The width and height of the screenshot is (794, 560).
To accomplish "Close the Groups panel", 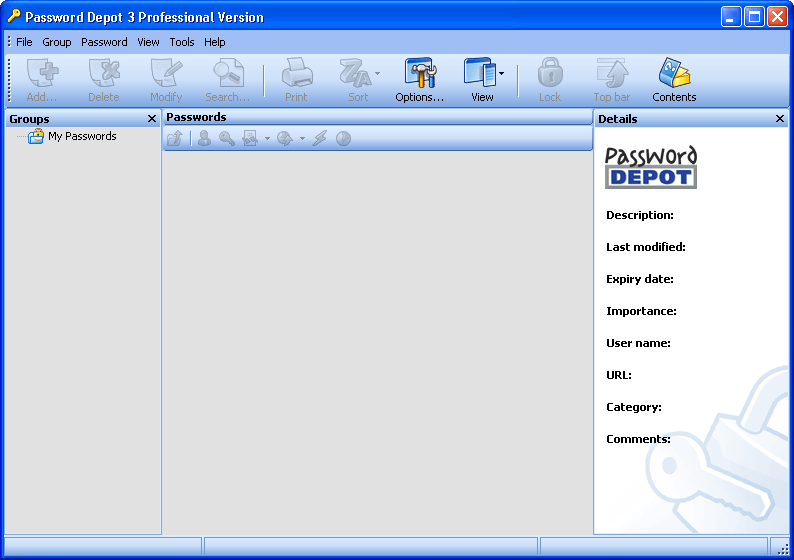I will point(151,118).
